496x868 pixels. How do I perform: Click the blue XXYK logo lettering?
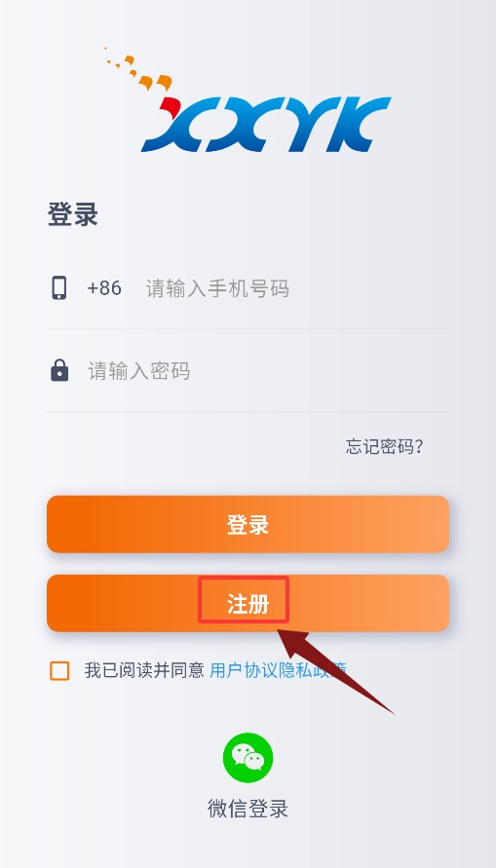(x=266, y=124)
